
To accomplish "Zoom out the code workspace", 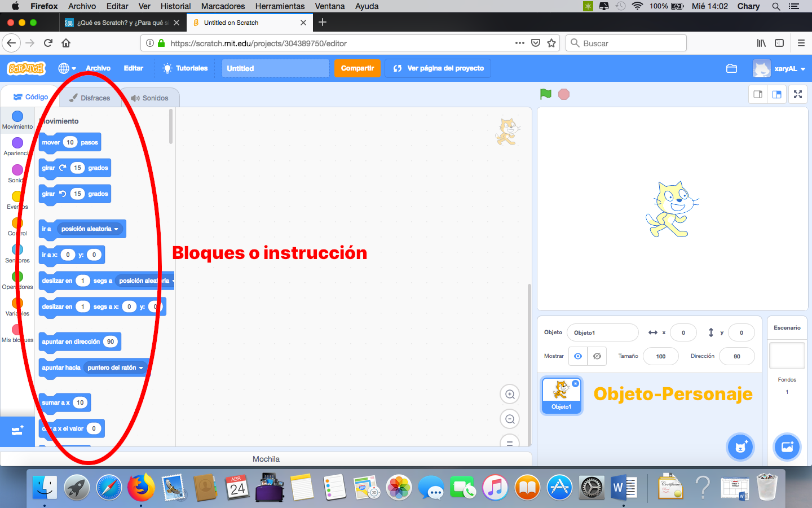I will tap(510, 419).
